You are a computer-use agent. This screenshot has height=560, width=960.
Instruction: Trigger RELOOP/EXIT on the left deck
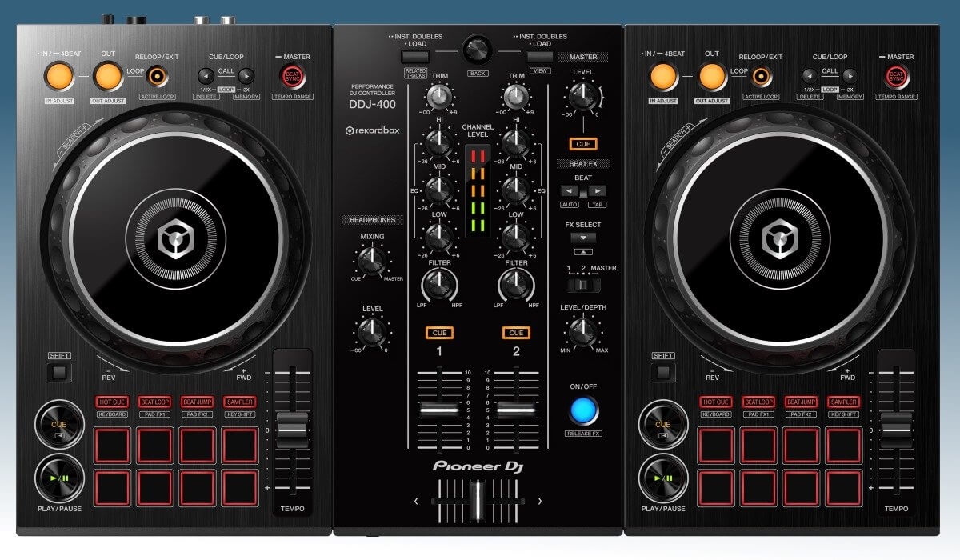pos(158,76)
